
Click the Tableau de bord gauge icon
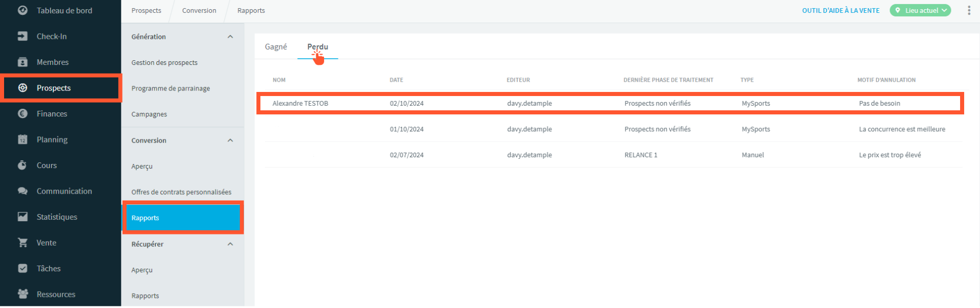click(x=22, y=10)
